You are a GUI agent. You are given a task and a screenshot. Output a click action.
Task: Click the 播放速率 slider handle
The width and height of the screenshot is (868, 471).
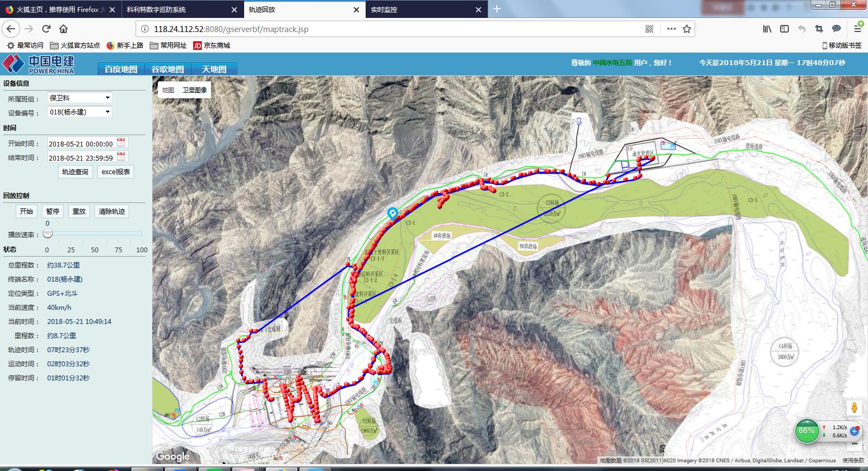tap(48, 233)
